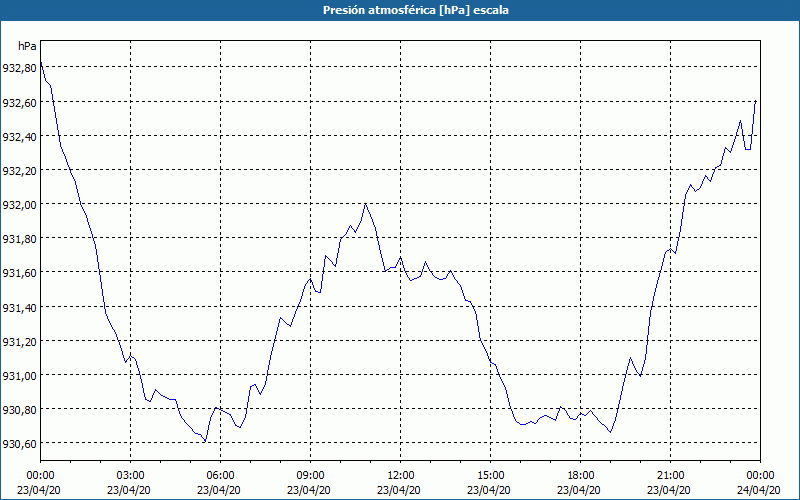Screen dimensions: 800x500
Task: Select the 931,40 y-axis label
Action: tap(19, 307)
